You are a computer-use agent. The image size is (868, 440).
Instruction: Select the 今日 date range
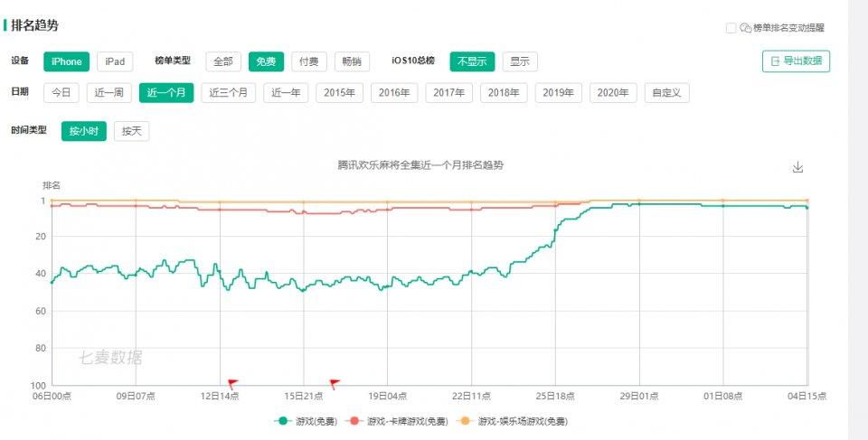pos(61,93)
